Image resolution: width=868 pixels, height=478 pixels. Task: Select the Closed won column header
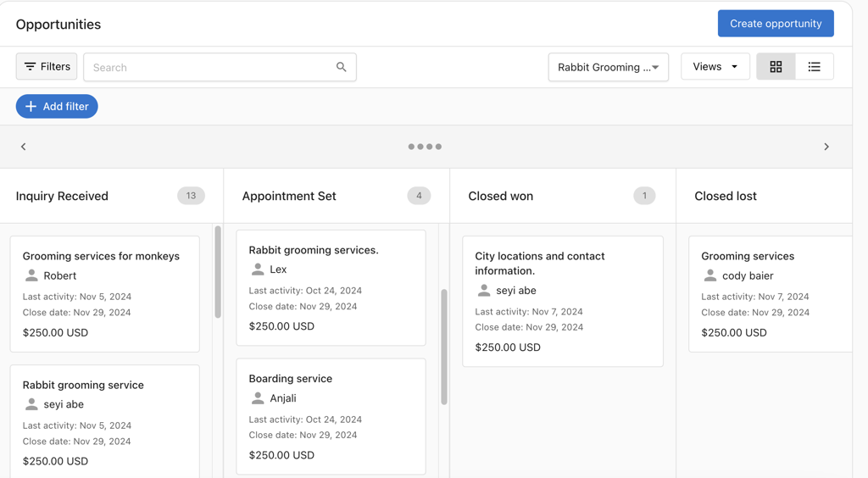[501, 196]
